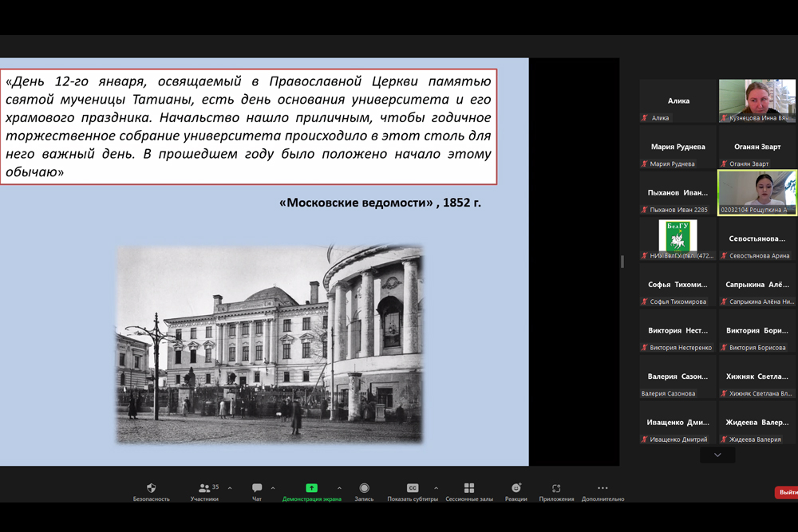Viewport: 798px width, 532px height.
Task: Select the highlighted Рощупкина speaker video tile
Action: [x=757, y=192]
